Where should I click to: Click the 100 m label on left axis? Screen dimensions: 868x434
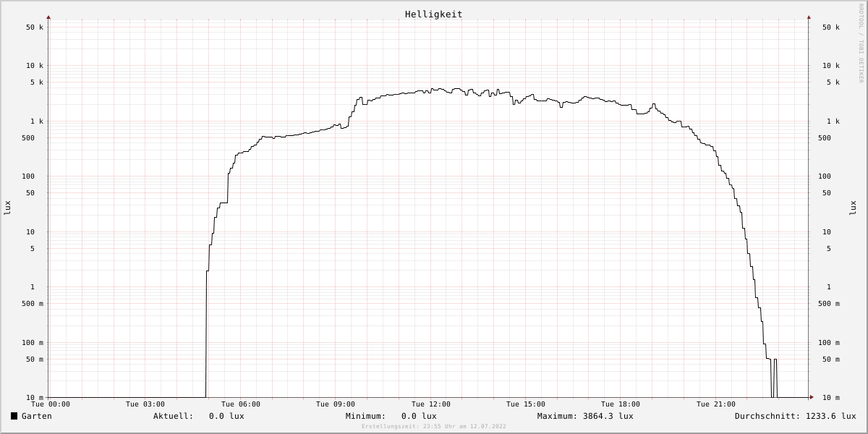(33, 343)
